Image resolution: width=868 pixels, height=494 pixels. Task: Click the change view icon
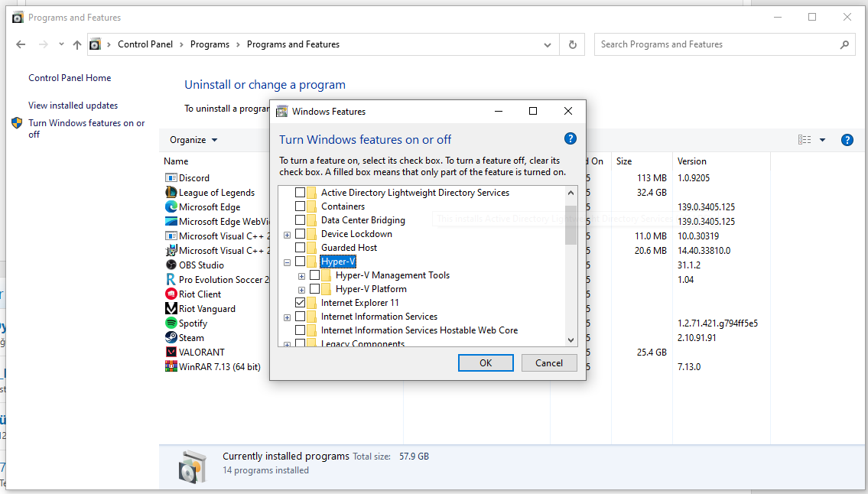pyautogui.click(x=805, y=140)
